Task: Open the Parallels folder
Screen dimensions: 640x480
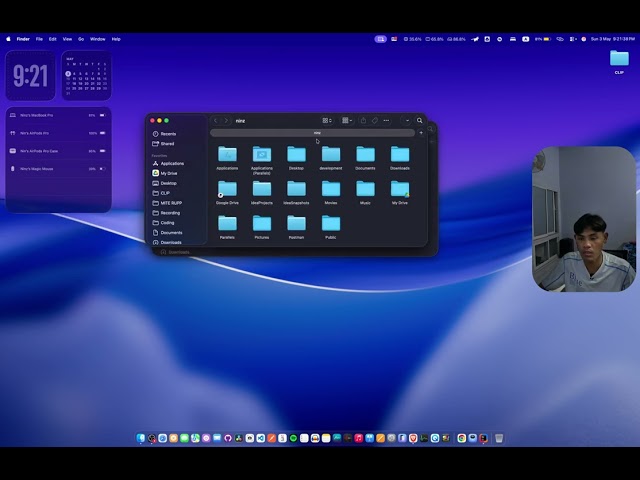Action: pyautogui.click(x=227, y=227)
